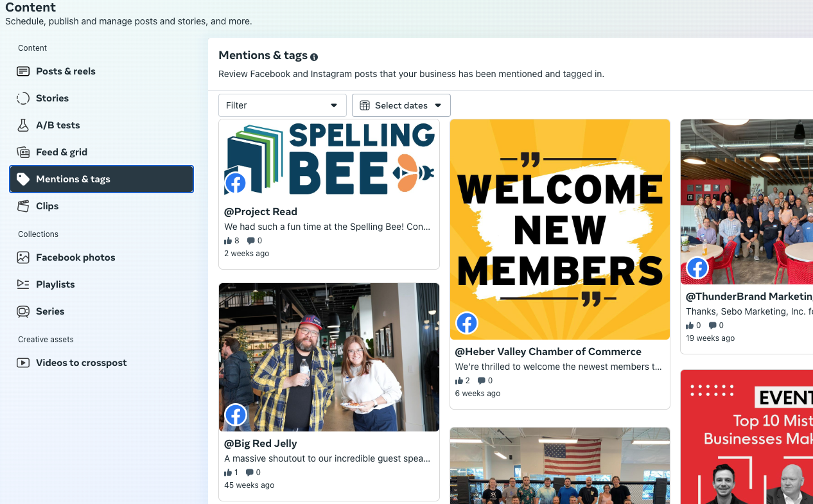The height and width of the screenshot is (504, 813).
Task: Click comment icon on ThunderBrand Marketing post
Action: (x=712, y=326)
